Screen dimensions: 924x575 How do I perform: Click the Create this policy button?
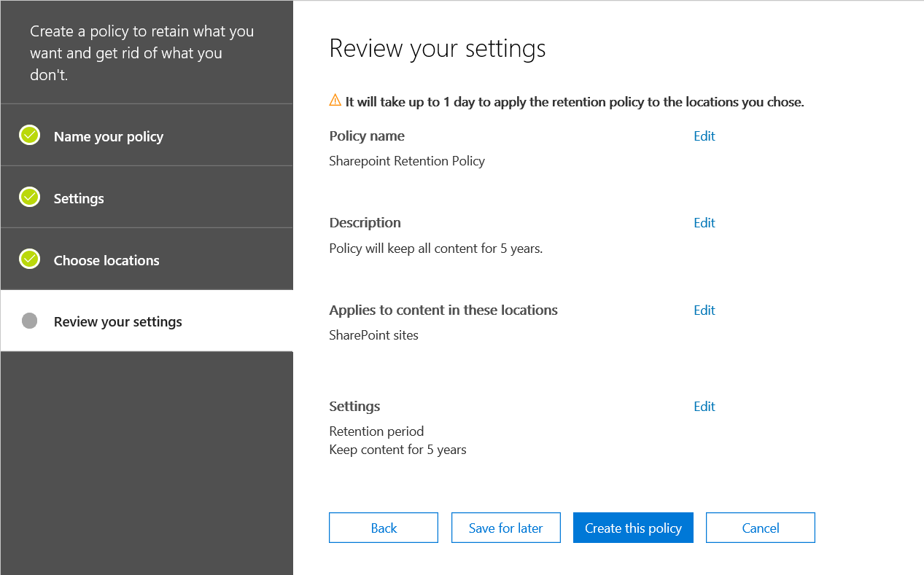(x=632, y=527)
